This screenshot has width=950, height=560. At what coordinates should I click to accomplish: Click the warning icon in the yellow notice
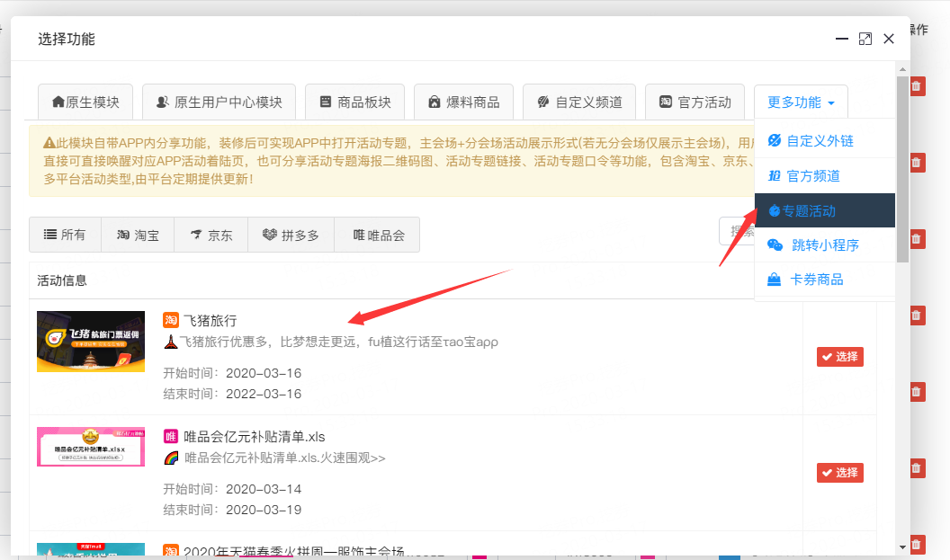coord(49,143)
